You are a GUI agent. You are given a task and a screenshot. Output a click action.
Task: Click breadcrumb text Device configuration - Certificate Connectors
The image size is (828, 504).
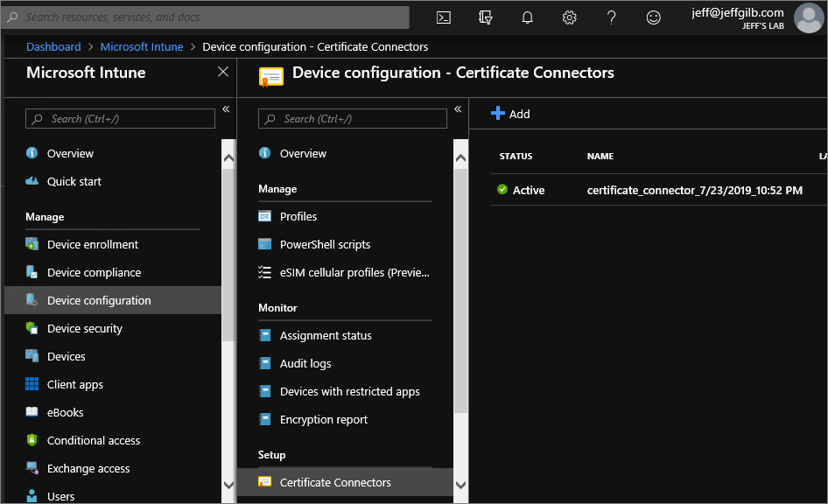315,46
